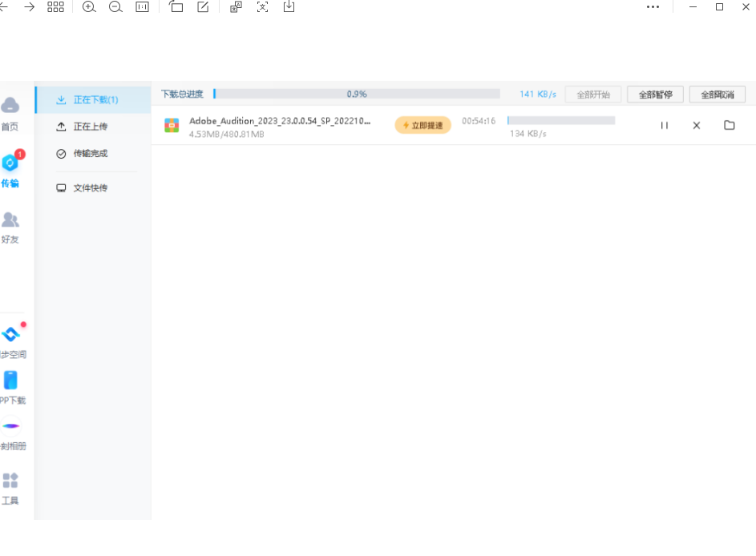The image size is (756, 556).
Task: Cancel the Adobe Audition download with X
Action: pos(697,126)
